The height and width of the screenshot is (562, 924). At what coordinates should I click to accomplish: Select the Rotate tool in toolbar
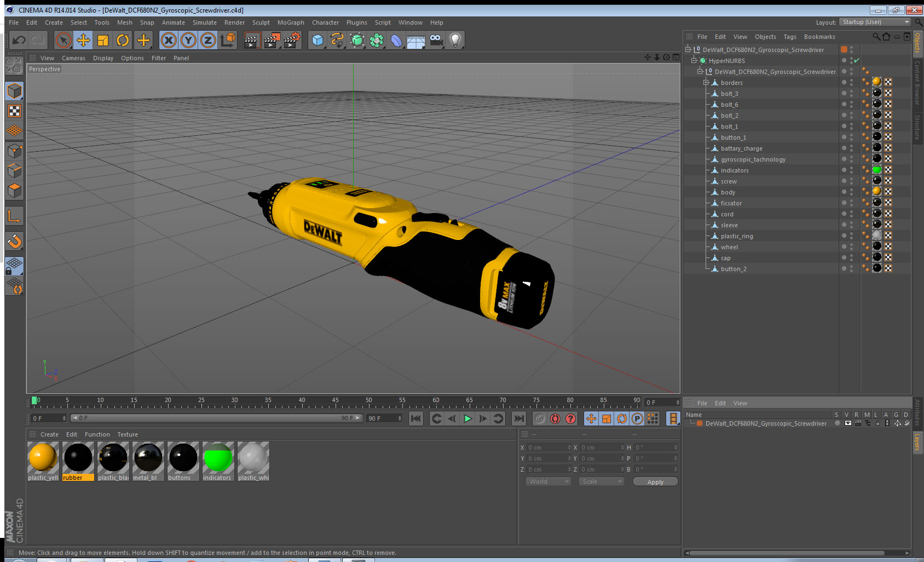tap(123, 40)
